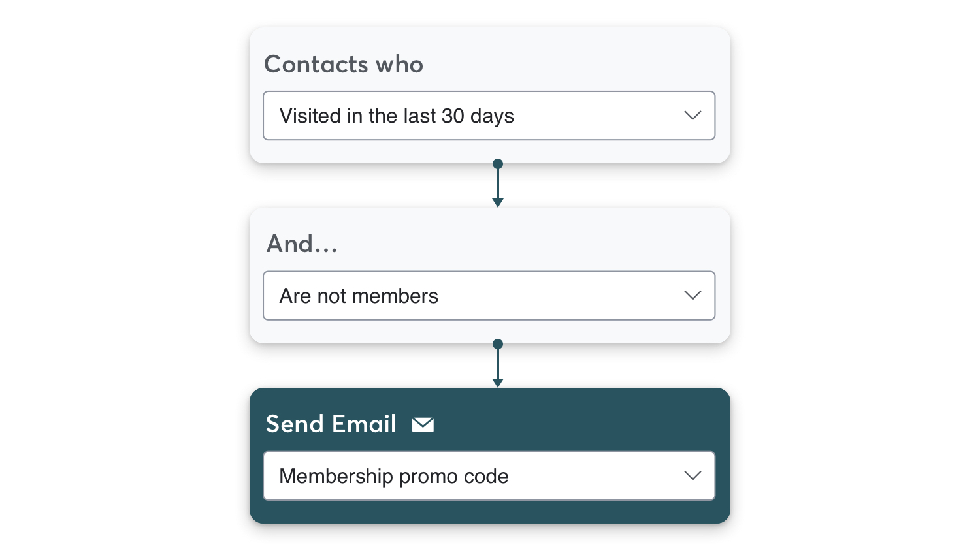Click the connector line above Send Email card
Screen dimensions: 980x551
[x=498, y=363]
